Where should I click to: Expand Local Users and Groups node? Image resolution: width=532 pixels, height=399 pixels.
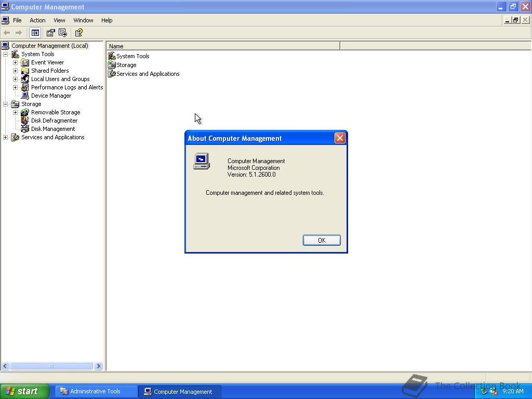(15, 79)
